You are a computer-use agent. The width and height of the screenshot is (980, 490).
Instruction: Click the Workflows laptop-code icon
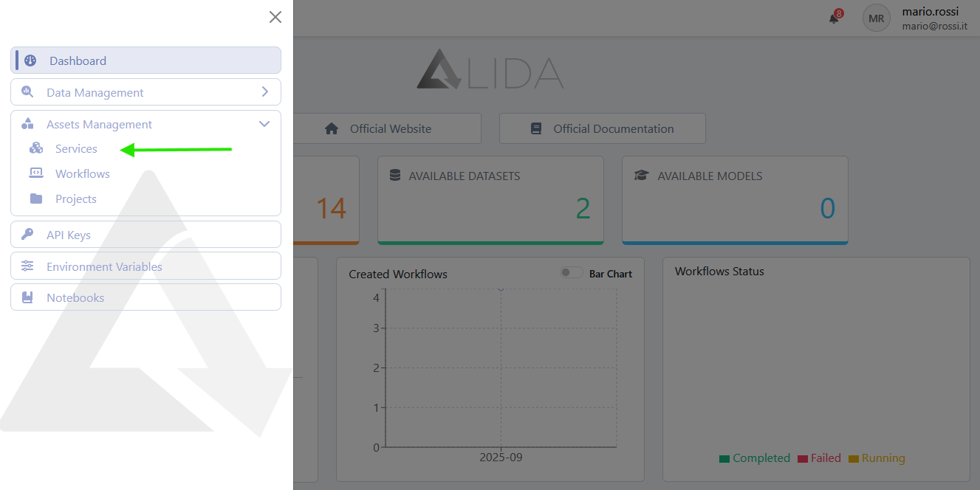36,173
